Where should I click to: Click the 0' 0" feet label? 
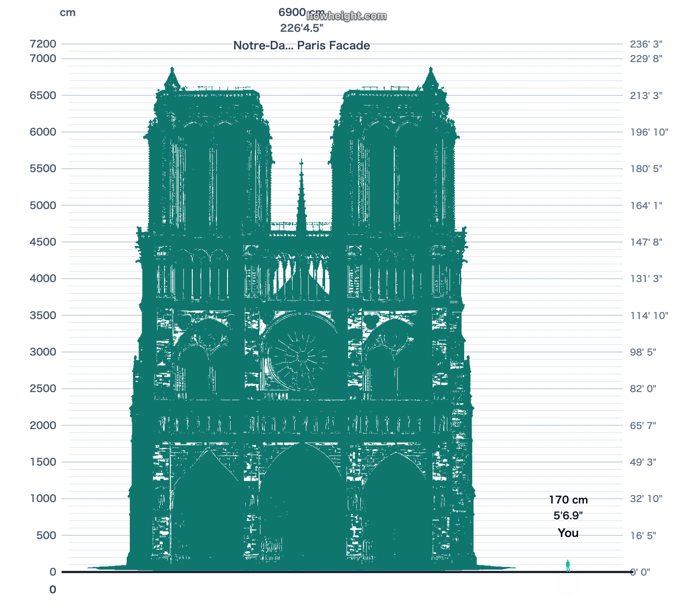640,572
